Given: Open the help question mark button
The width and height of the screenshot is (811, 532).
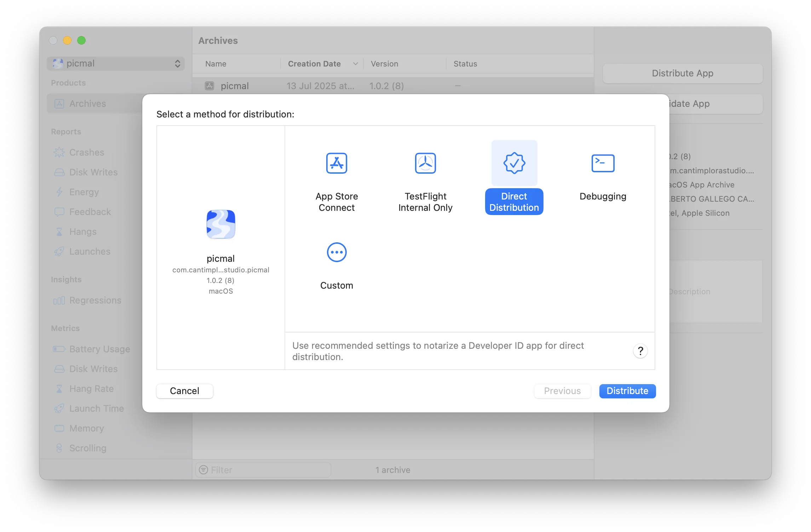Looking at the screenshot, I should (640, 351).
